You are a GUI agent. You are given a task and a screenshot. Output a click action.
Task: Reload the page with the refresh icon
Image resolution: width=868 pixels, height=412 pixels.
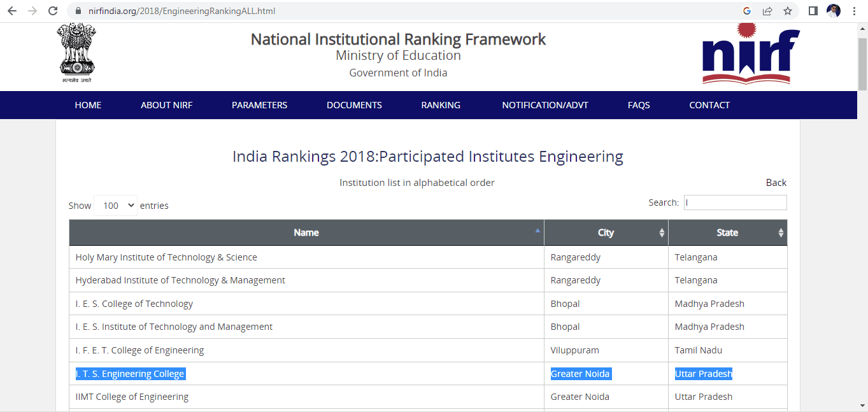[x=53, y=11]
